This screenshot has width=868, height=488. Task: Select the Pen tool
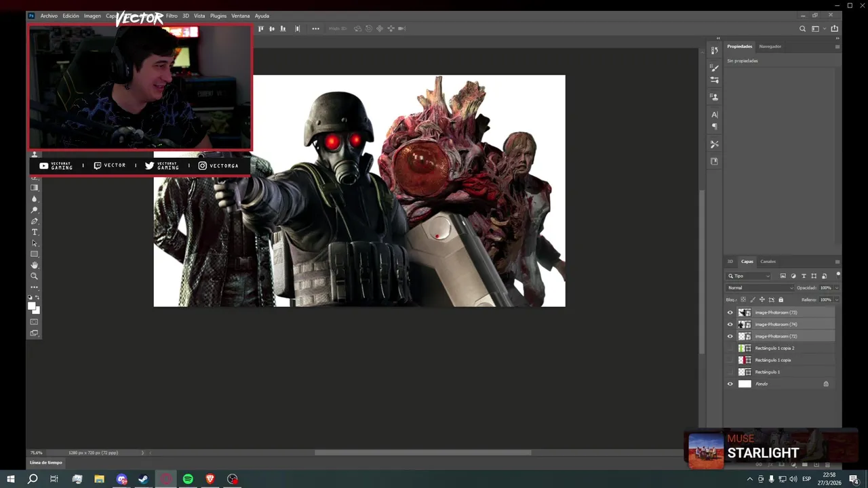click(35, 222)
